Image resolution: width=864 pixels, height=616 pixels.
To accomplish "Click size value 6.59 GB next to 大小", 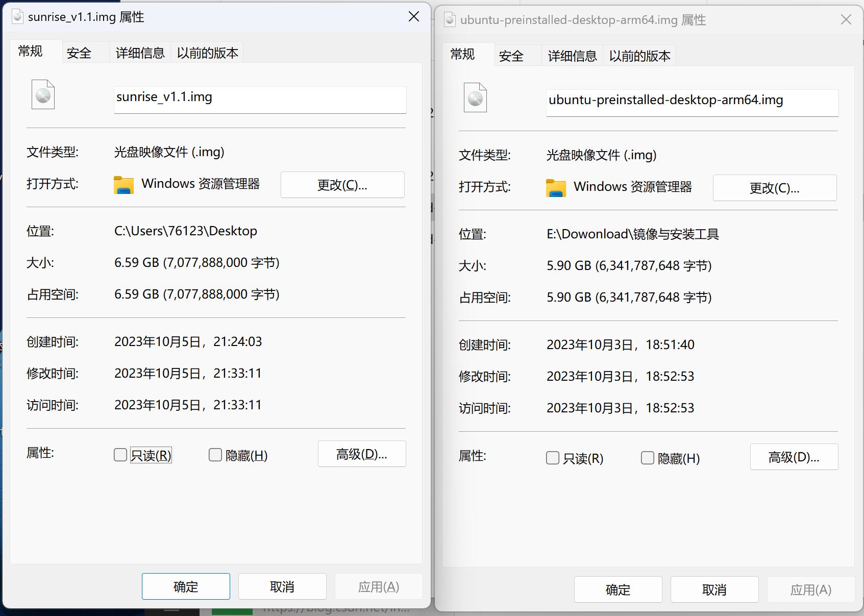I will click(197, 262).
